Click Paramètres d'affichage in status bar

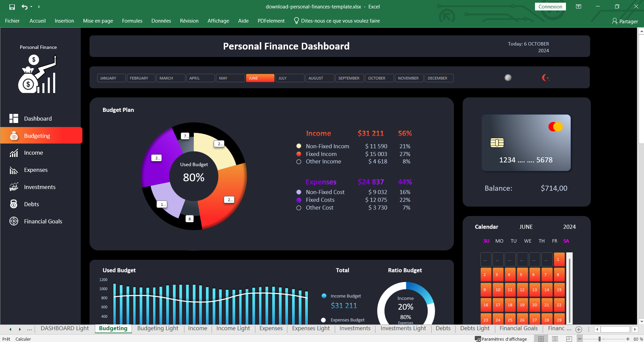point(501,339)
